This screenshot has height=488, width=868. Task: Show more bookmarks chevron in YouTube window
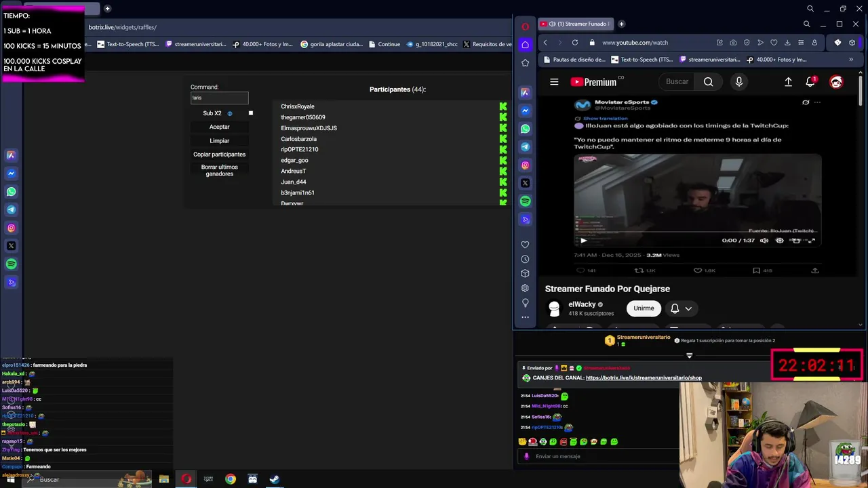(851, 60)
